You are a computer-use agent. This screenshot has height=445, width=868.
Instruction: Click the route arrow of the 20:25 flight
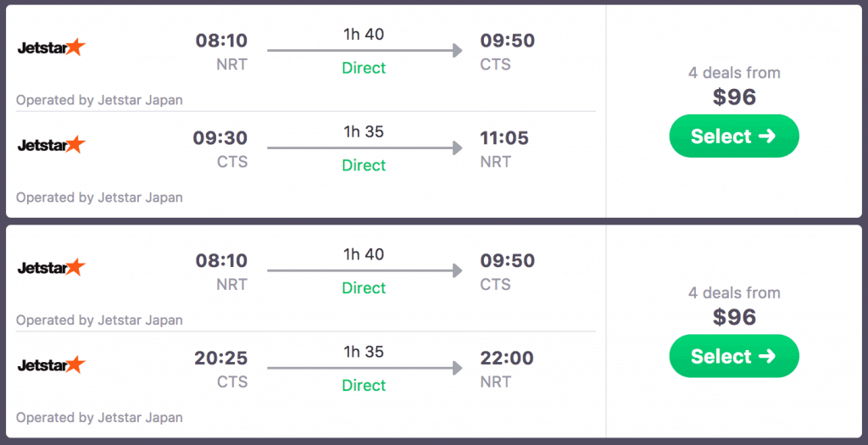[x=364, y=368]
